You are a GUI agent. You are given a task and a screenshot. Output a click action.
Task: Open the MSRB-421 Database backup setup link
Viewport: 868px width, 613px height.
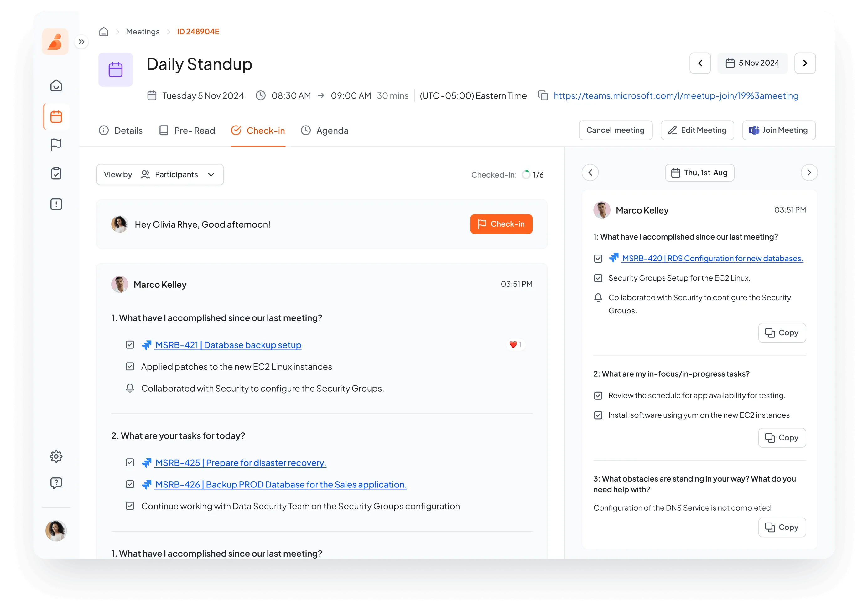click(x=228, y=345)
